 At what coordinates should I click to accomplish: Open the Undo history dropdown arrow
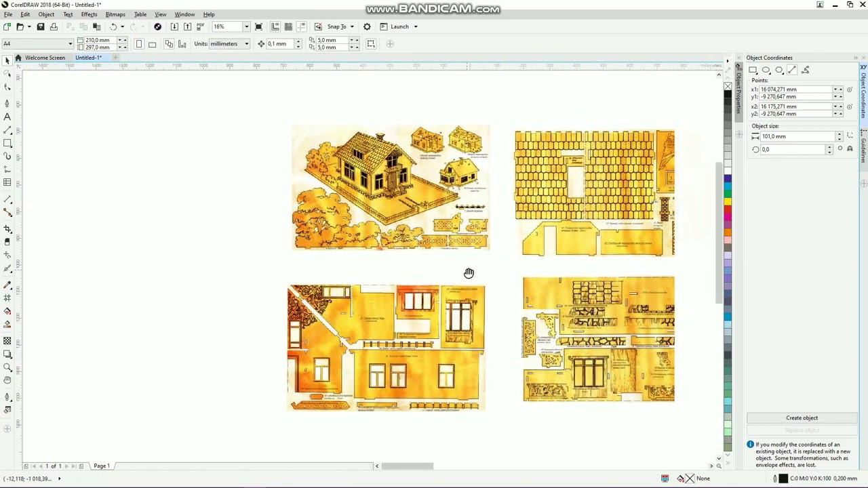click(122, 26)
